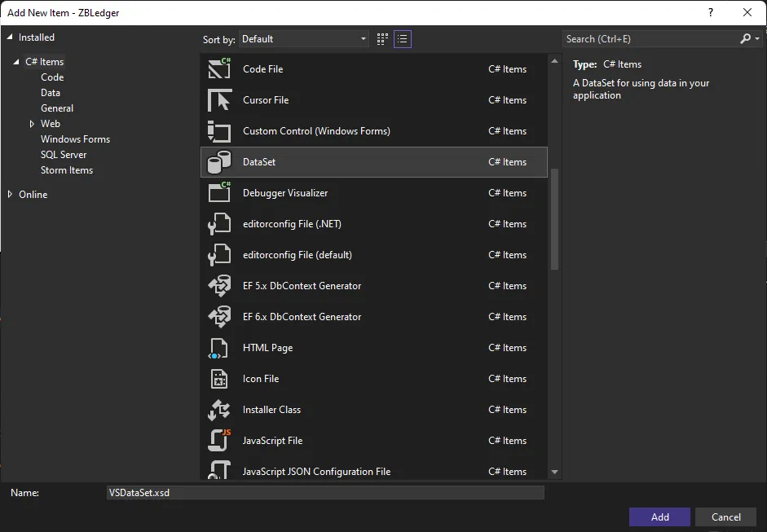Viewport: 767px width, 532px height.
Task: Choose the Cursor File icon
Action: (219, 99)
